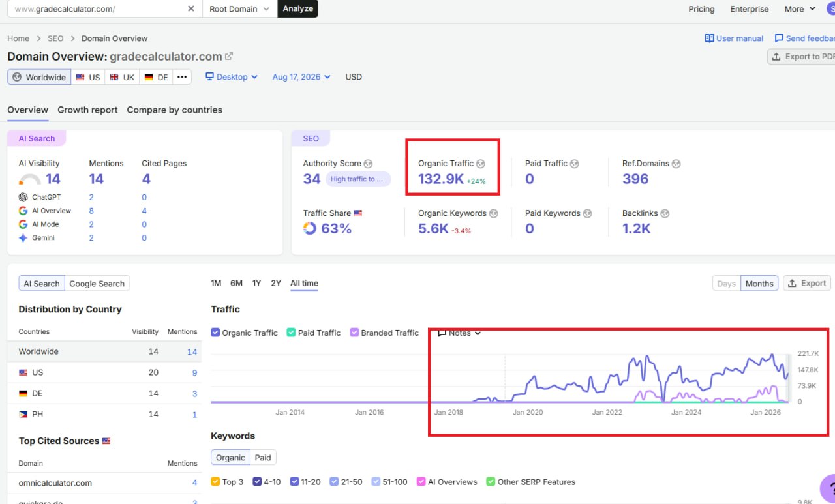This screenshot has height=504, width=835.
Task: Toggle the Branded Traffic checkbox
Action: pyautogui.click(x=354, y=333)
